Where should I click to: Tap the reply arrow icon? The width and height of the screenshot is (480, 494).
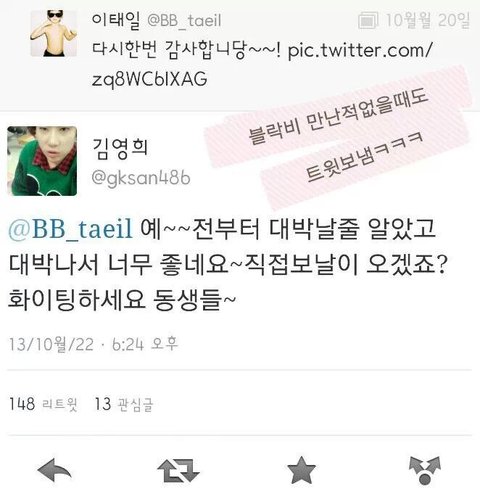point(55,470)
